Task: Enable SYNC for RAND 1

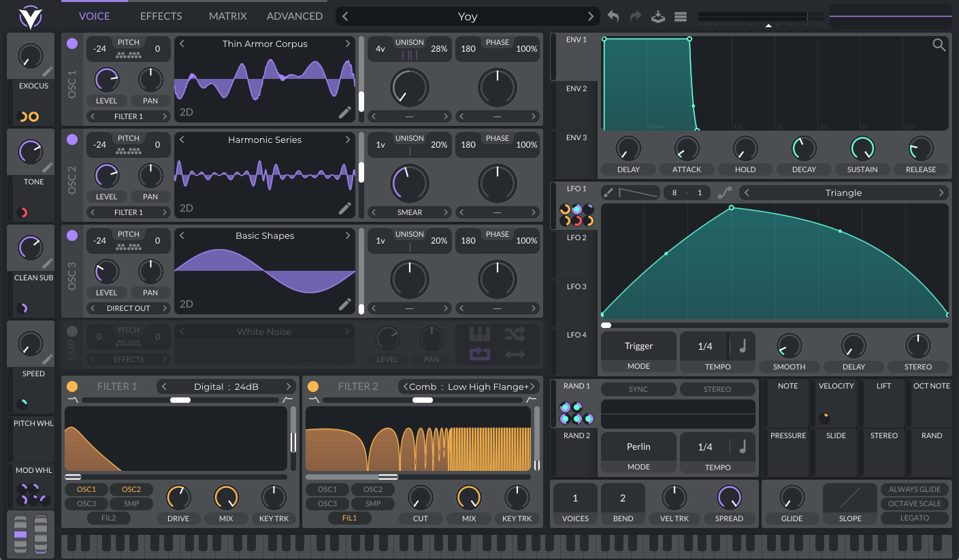Action: (638, 389)
